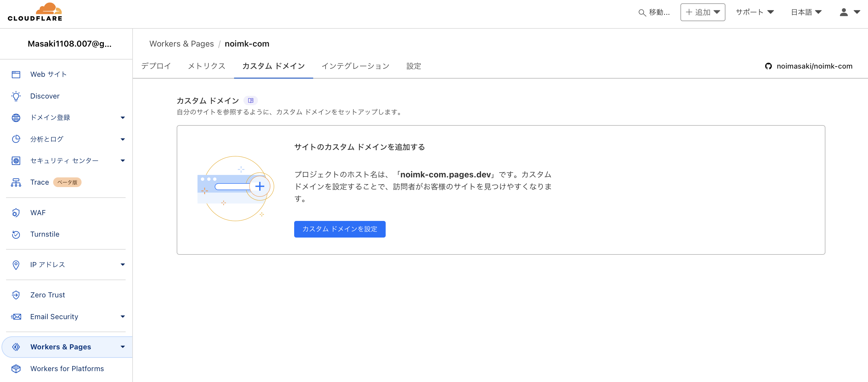Switch to the メトリクス tab

click(x=207, y=66)
